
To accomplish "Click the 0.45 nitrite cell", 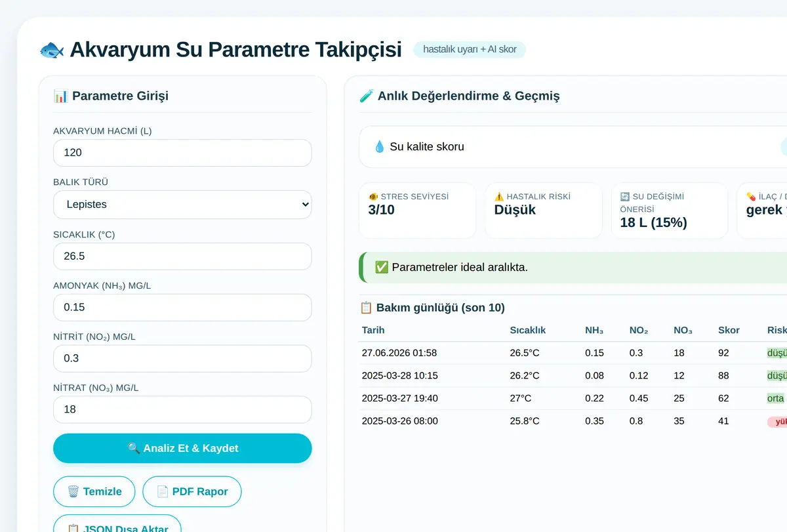I will tap(639, 398).
